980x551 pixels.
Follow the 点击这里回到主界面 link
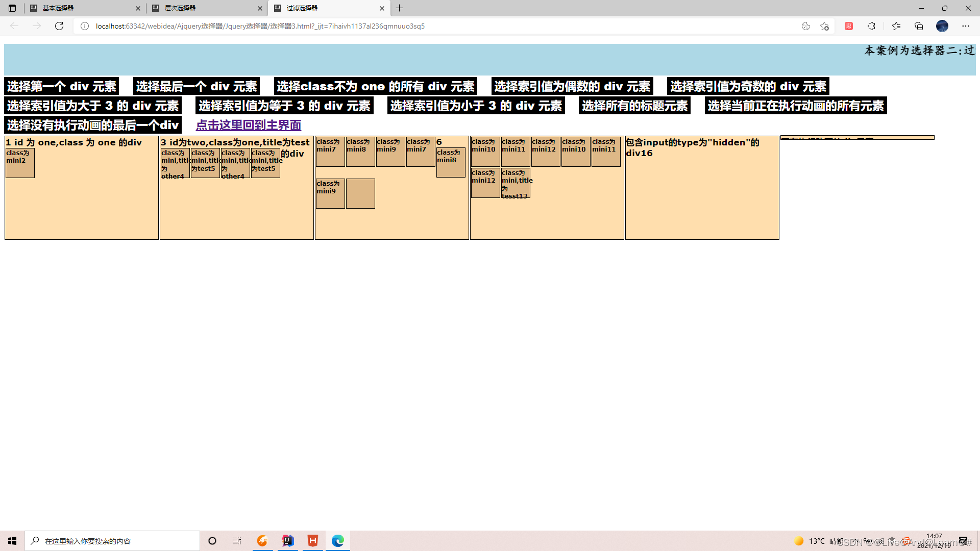tap(249, 125)
